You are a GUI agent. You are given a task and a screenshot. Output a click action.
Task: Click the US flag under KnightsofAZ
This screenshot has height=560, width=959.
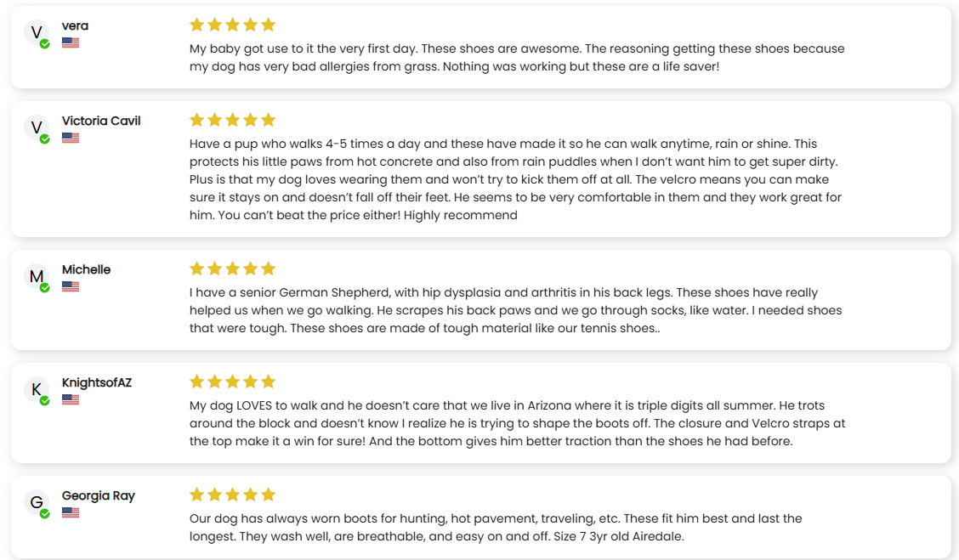[71, 399]
